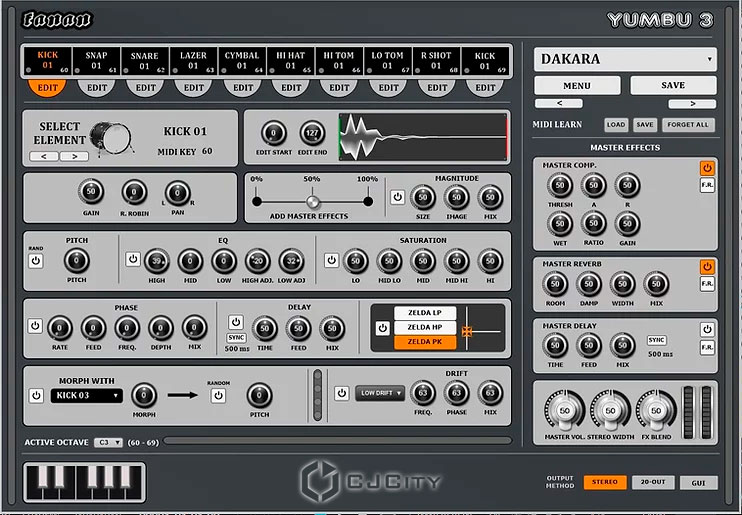
Task: Click the Phase RATE knob
Action: click(60, 328)
